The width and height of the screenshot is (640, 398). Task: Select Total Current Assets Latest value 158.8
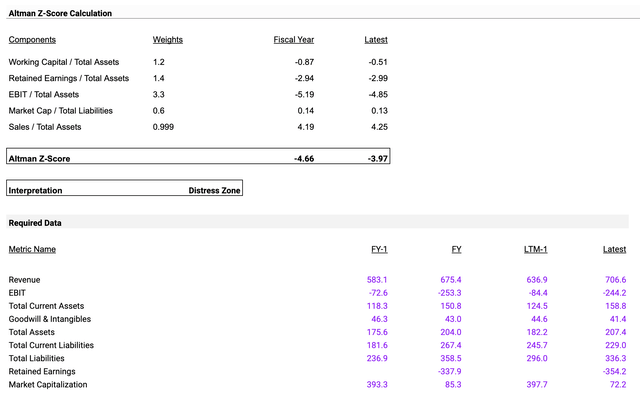click(616, 306)
